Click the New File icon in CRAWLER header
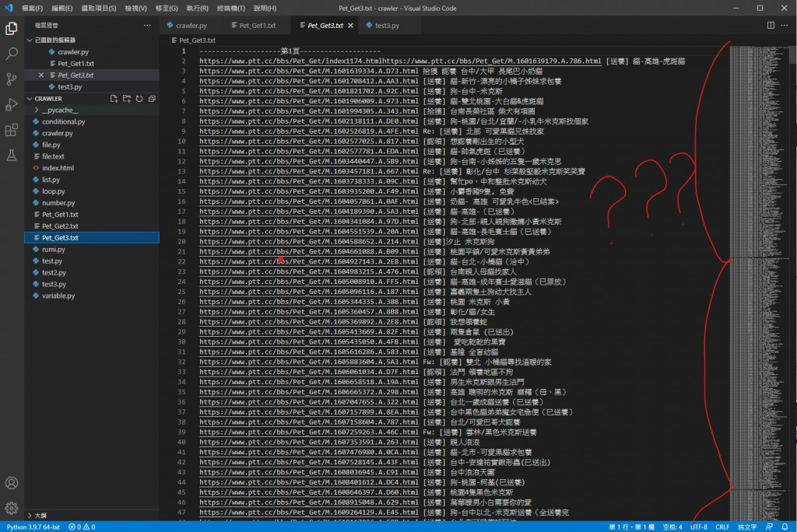The image size is (797, 532). click(114, 99)
